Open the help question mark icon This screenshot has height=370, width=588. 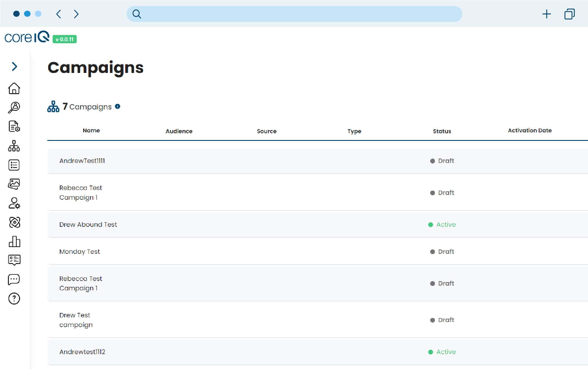click(x=14, y=299)
